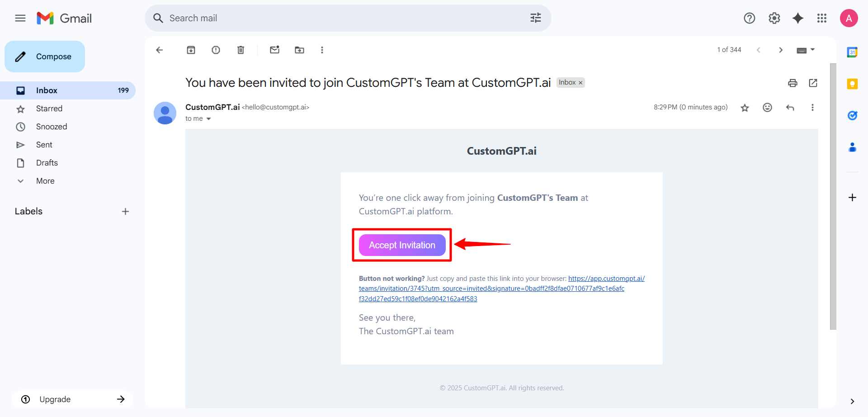Open Contacts side panel
868x417 pixels.
(852, 147)
